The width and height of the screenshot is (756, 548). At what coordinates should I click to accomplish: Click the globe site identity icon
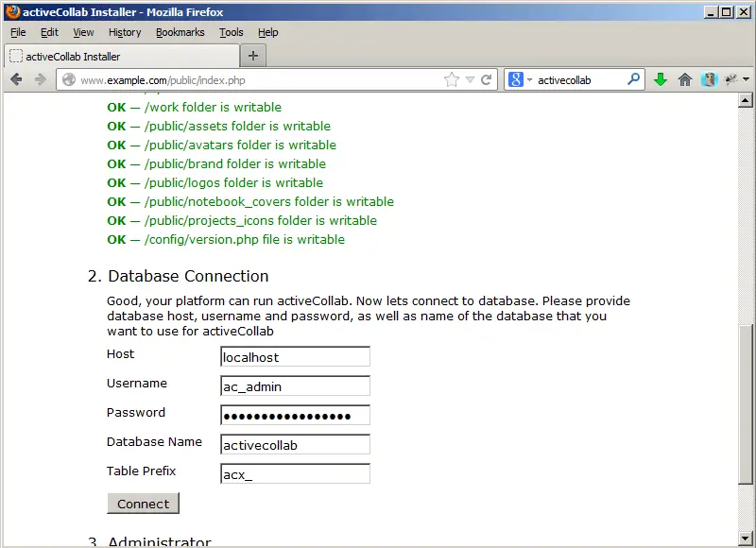pyautogui.click(x=69, y=79)
